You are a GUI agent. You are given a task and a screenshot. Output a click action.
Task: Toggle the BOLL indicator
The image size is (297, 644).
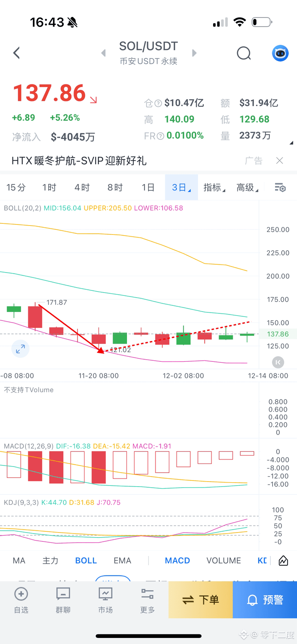coord(86,560)
